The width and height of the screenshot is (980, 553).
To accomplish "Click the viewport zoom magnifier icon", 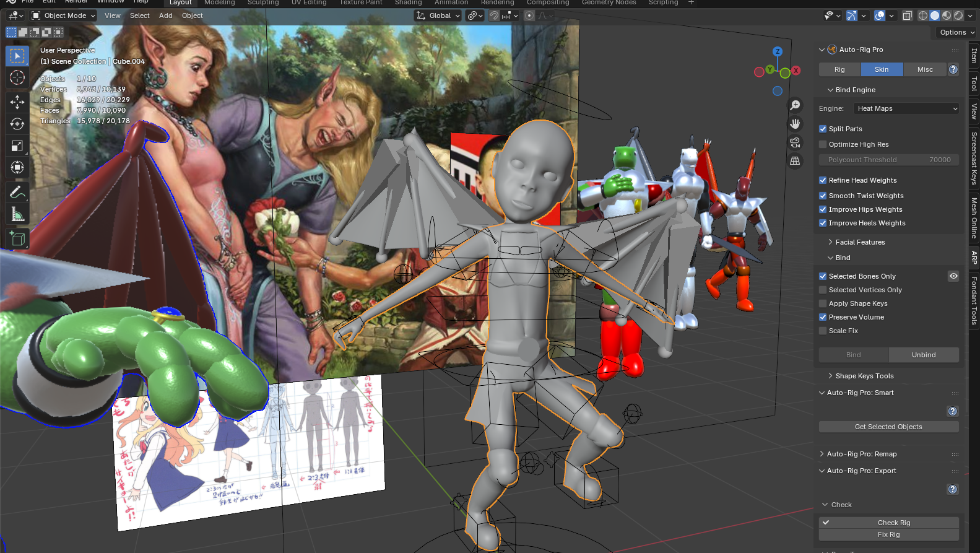I will tap(795, 105).
